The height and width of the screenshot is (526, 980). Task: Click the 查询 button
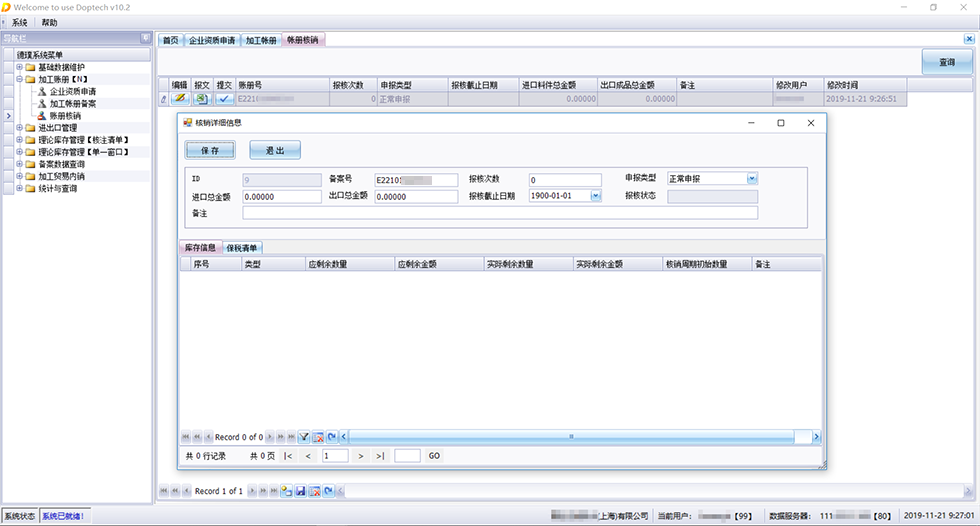[947, 62]
